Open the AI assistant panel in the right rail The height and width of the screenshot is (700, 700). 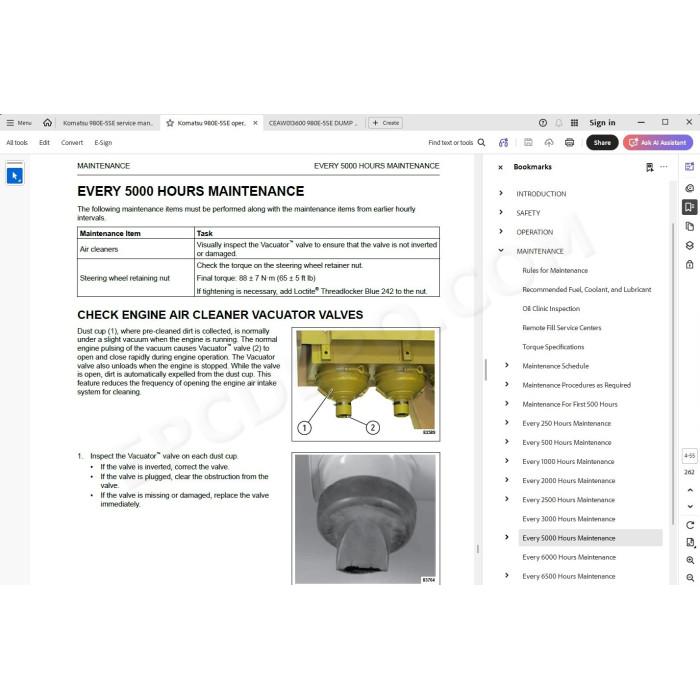pyautogui.click(x=690, y=167)
